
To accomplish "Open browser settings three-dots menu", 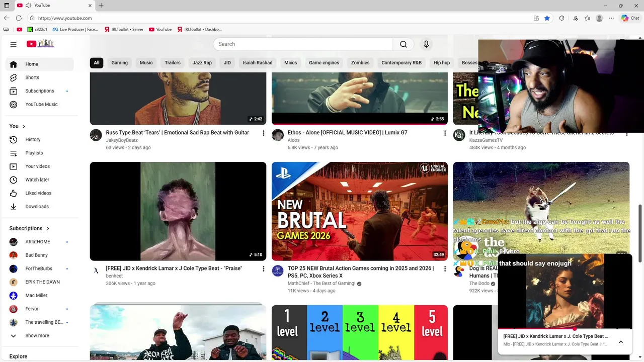I will point(611,18).
